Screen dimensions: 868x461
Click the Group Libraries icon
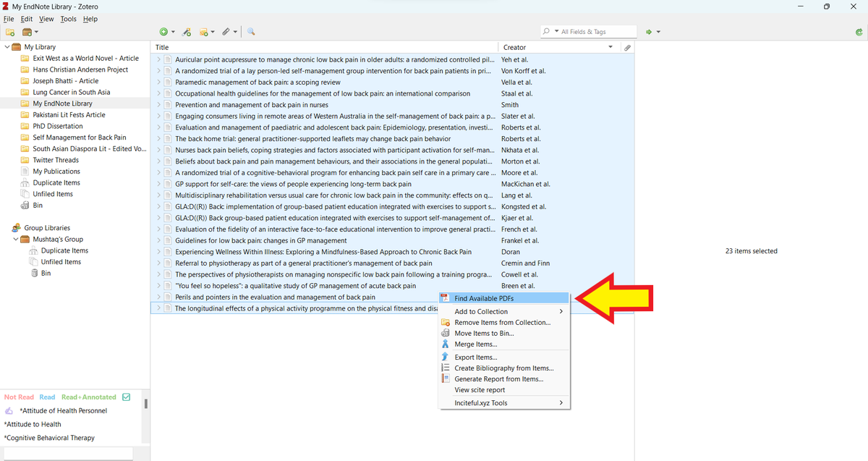coord(17,227)
